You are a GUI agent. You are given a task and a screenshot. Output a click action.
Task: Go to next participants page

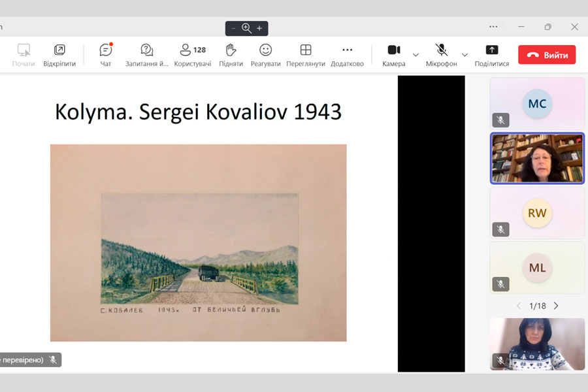click(x=556, y=306)
